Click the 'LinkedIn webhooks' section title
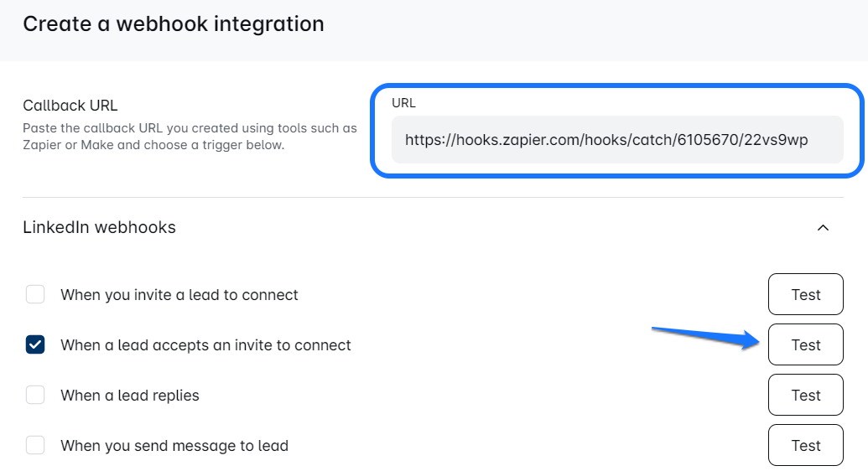 pyautogui.click(x=99, y=227)
